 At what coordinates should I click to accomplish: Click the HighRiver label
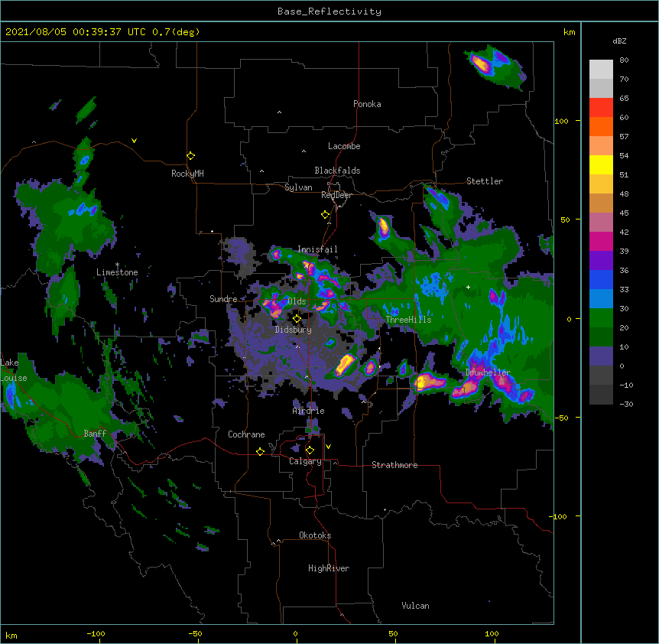[x=329, y=568]
